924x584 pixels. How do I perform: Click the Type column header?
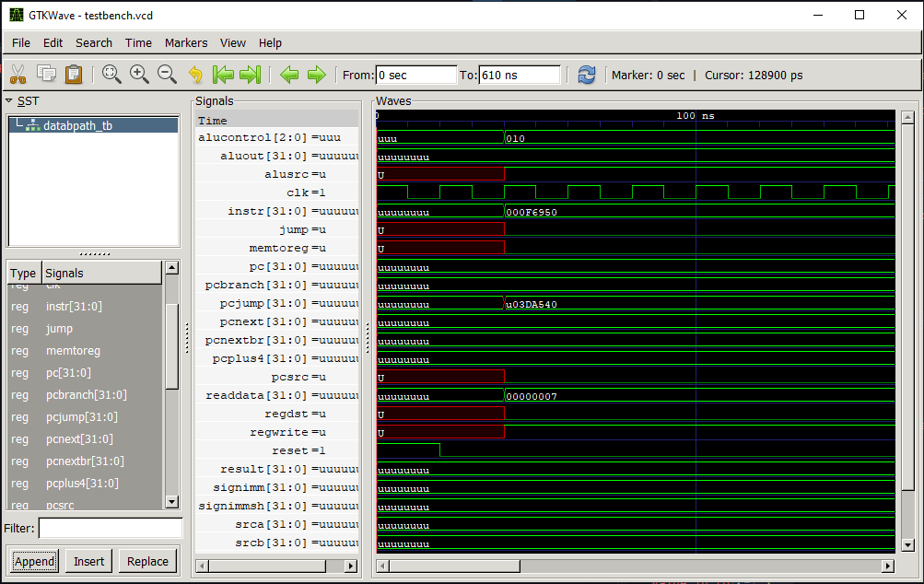[24, 273]
